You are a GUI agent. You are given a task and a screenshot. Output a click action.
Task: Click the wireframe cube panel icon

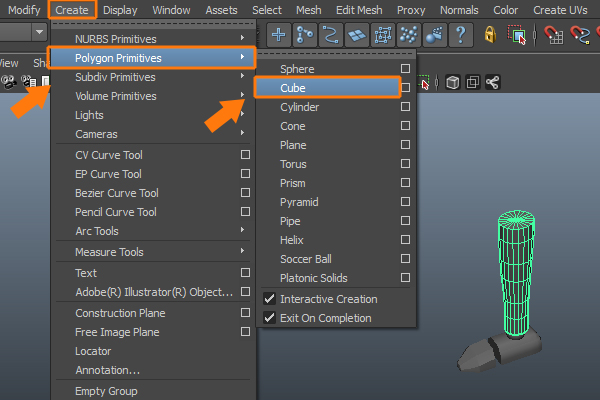point(453,82)
